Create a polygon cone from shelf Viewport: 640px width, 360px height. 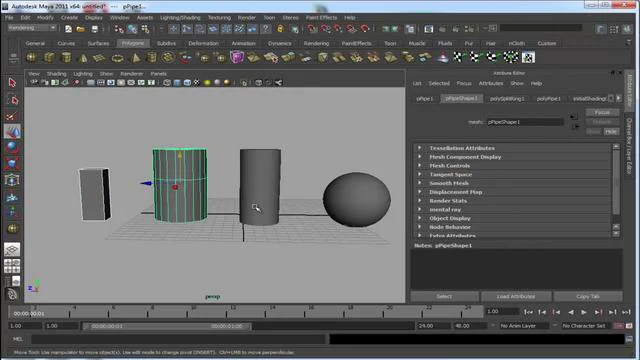[83, 58]
